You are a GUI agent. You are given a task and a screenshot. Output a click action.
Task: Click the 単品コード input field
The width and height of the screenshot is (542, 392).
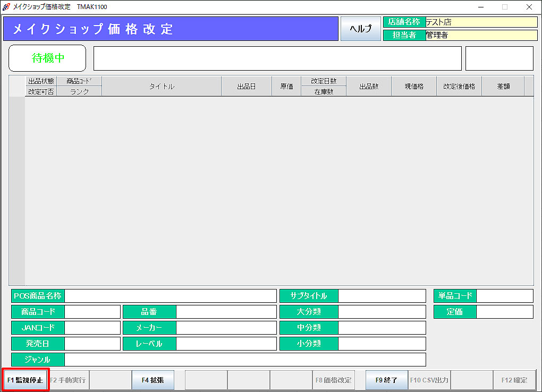point(504,296)
